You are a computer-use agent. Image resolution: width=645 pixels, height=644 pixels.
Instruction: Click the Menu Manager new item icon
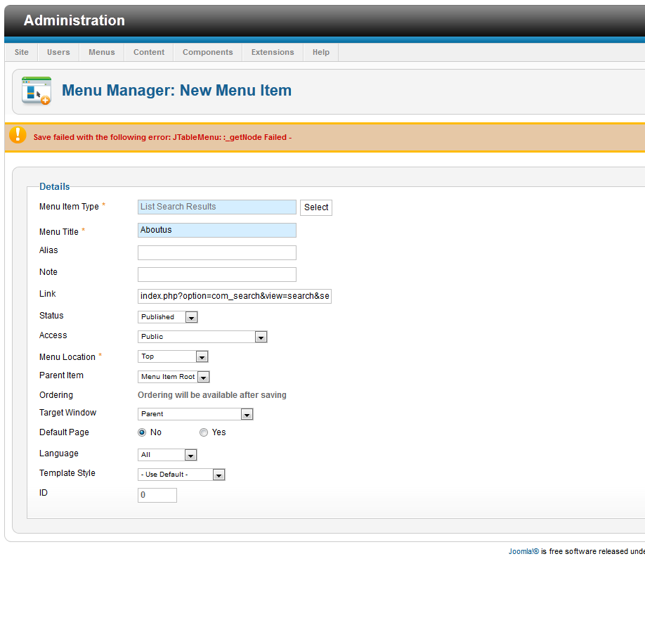click(37, 91)
